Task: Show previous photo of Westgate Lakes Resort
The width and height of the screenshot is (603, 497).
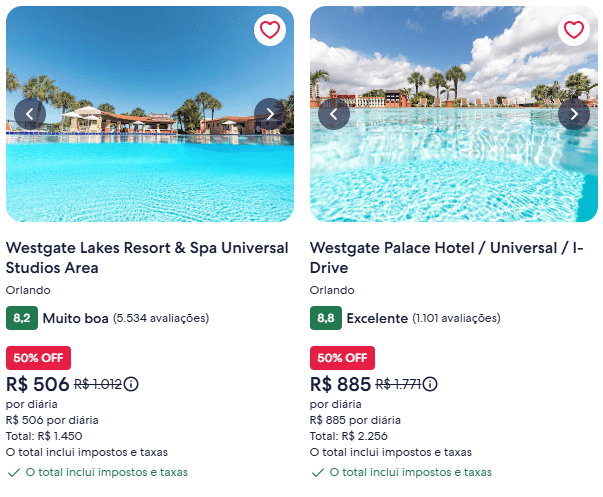Action: (30, 114)
